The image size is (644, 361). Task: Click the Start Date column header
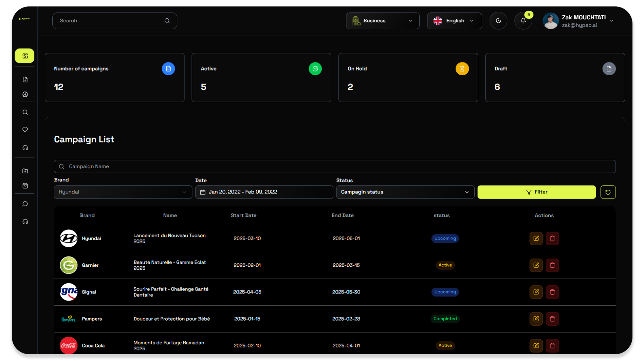(243, 215)
